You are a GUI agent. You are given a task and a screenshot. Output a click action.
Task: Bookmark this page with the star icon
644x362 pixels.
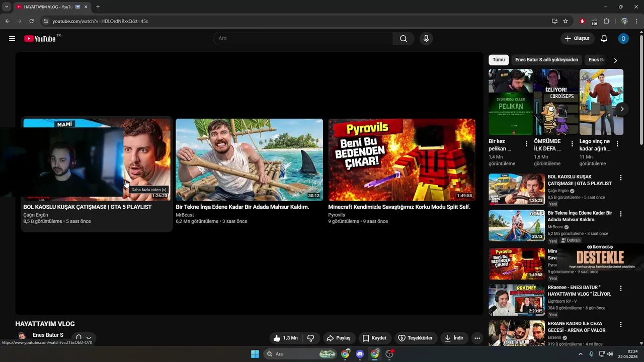(x=566, y=21)
